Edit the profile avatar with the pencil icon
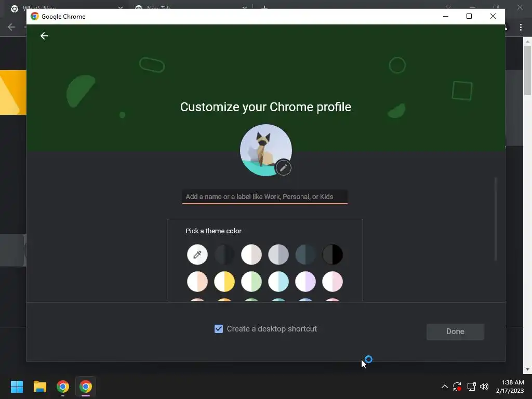Viewport: 532px width, 399px height. click(283, 168)
